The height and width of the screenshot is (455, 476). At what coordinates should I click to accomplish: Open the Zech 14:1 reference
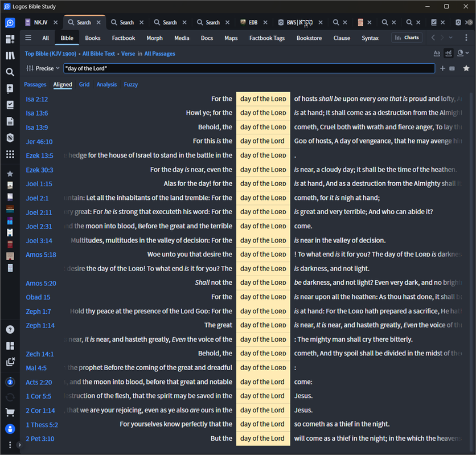pyautogui.click(x=40, y=354)
